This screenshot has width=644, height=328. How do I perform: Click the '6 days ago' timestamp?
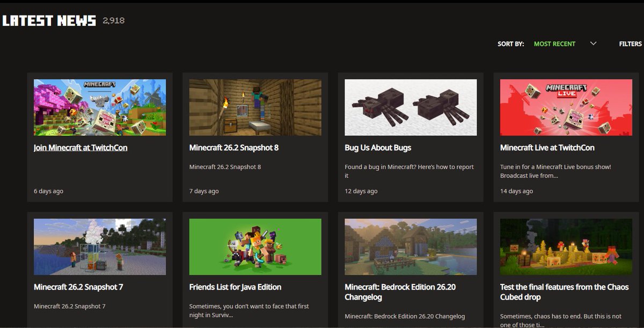click(x=48, y=191)
